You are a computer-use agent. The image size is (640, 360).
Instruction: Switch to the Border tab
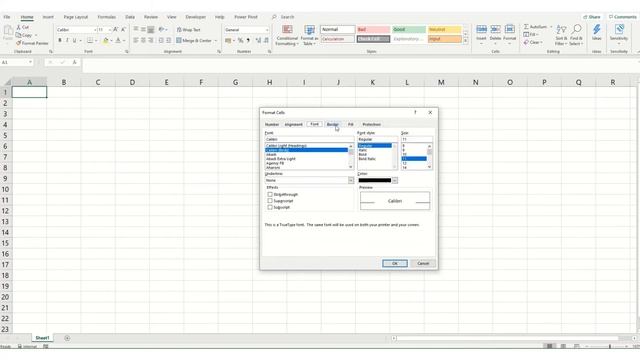pyautogui.click(x=333, y=124)
